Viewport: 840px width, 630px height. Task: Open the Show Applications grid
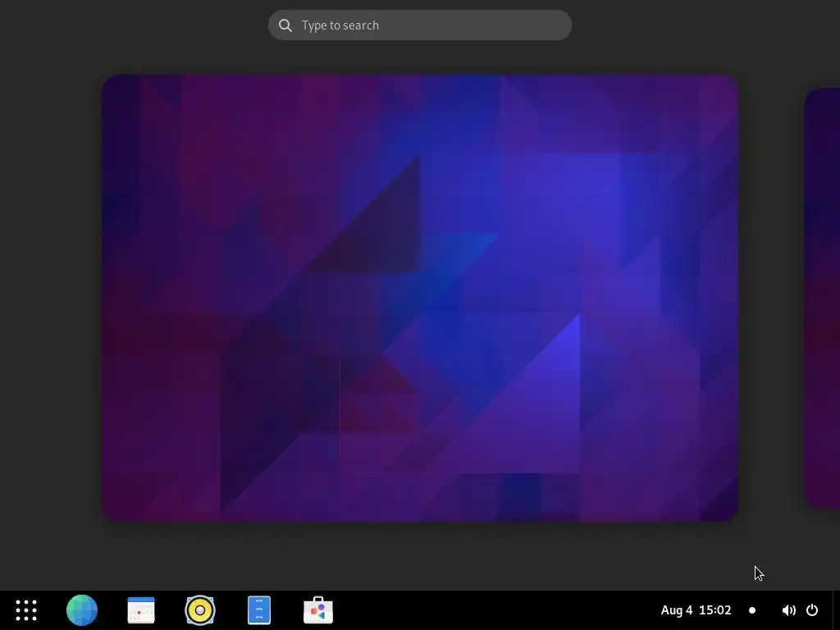tap(25, 610)
